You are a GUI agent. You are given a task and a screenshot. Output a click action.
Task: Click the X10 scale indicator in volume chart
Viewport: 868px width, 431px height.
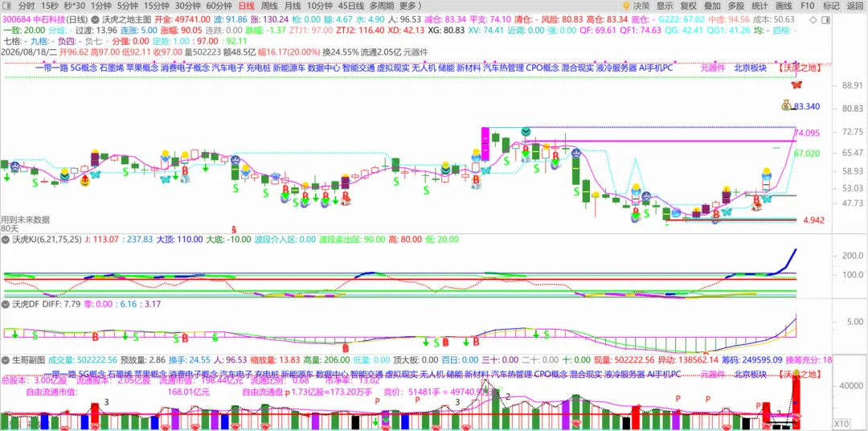841,423
